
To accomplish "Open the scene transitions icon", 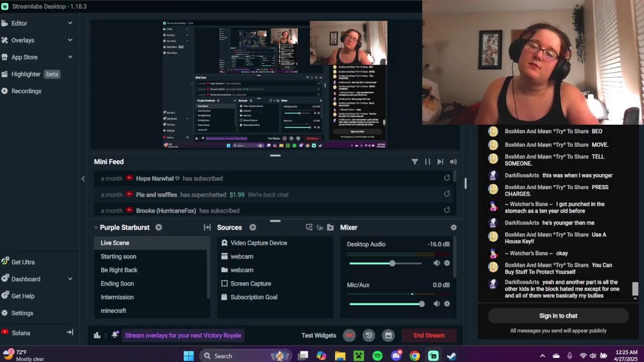I will tap(207, 227).
